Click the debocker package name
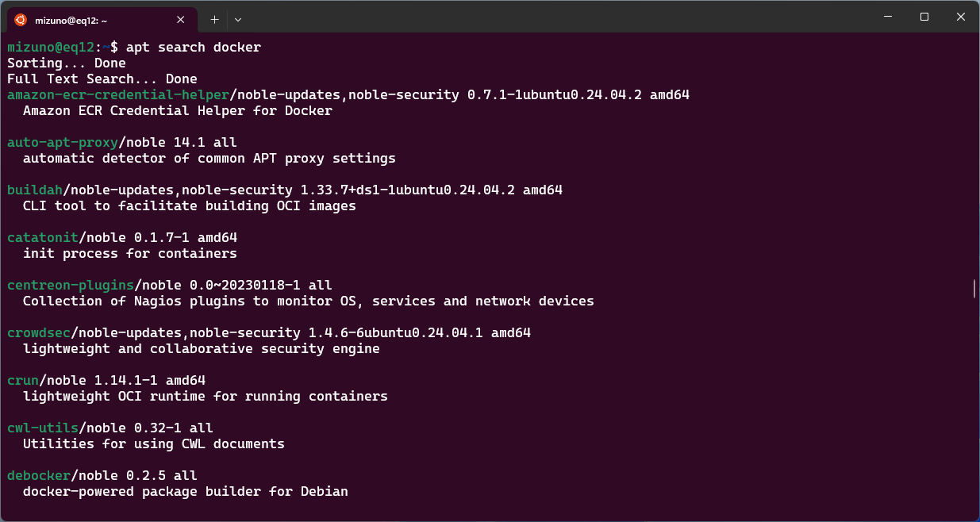Image resolution: width=980 pixels, height=522 pixels. 39,475
